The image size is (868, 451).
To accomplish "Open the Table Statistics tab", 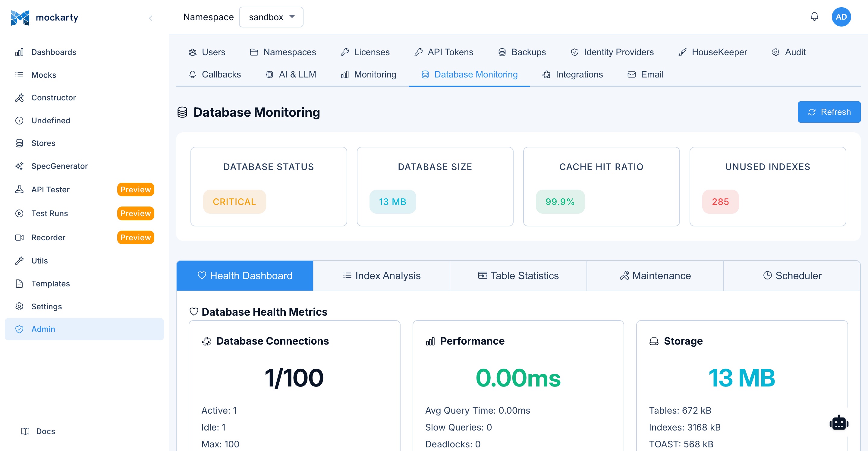I will [518, 275].
